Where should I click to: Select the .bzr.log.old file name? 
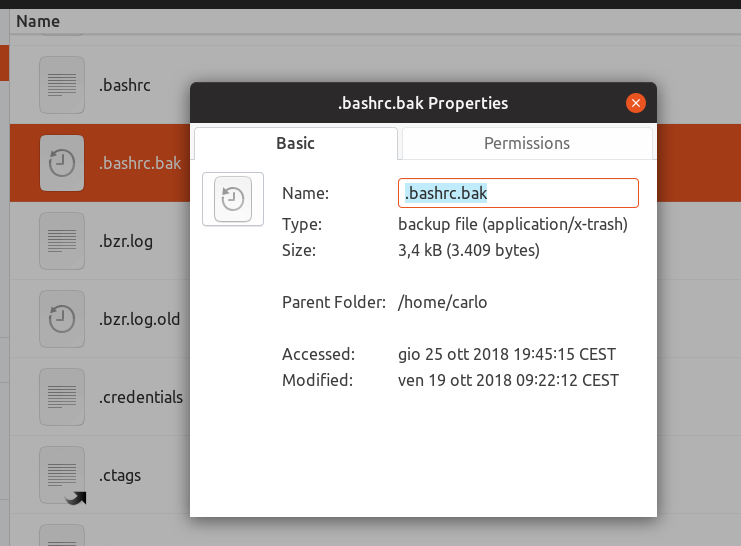pyautogui.click(x=139, y=319)
